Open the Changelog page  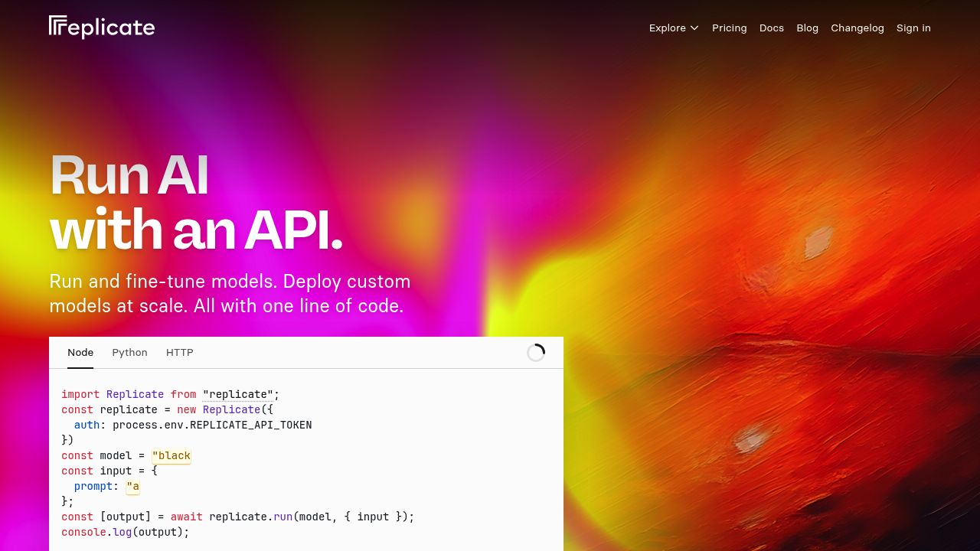point(857,28)
